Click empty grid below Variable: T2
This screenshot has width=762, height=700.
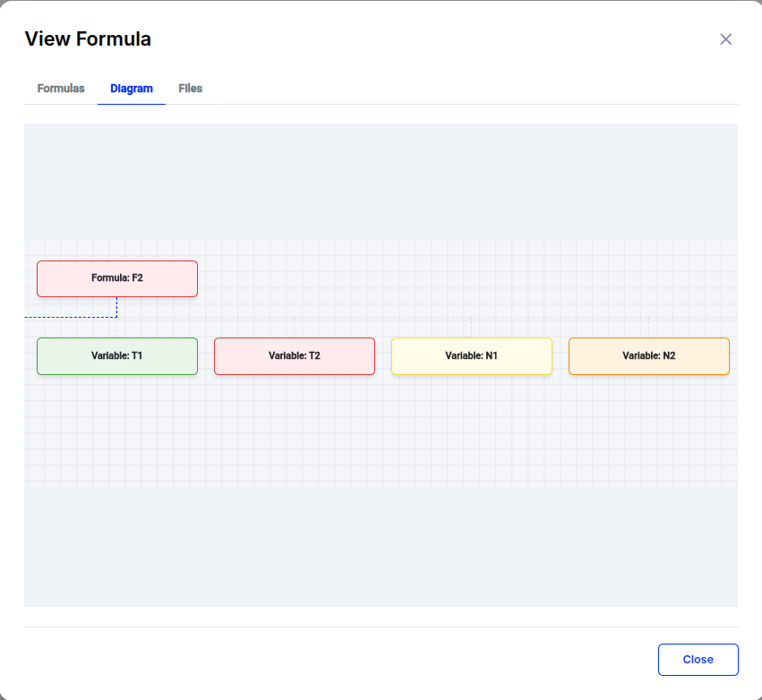[x=295, y=430]
